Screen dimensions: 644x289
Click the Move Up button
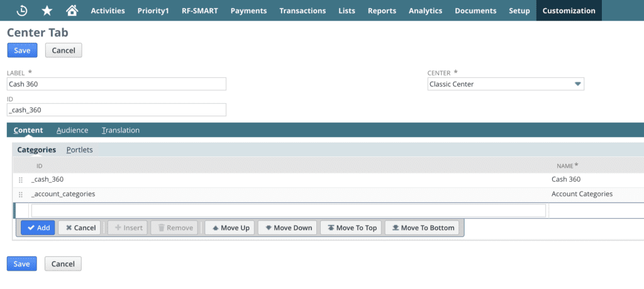point(230,227)
